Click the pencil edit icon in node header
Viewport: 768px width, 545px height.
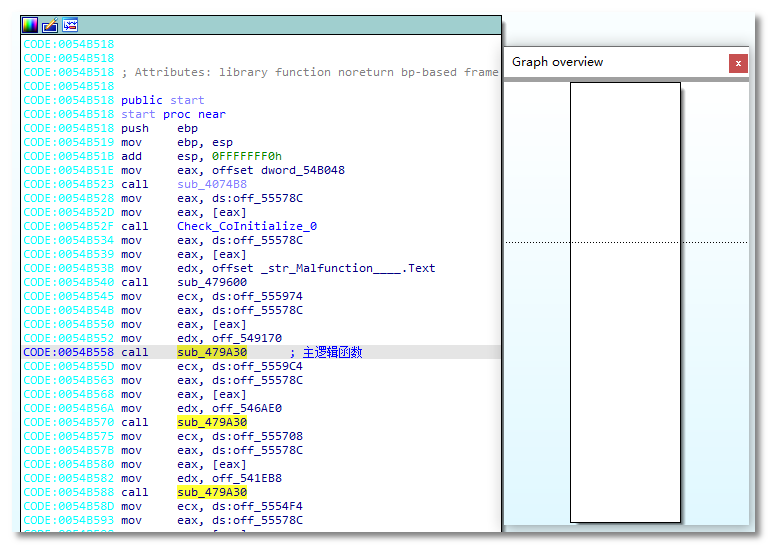[50, 25]
